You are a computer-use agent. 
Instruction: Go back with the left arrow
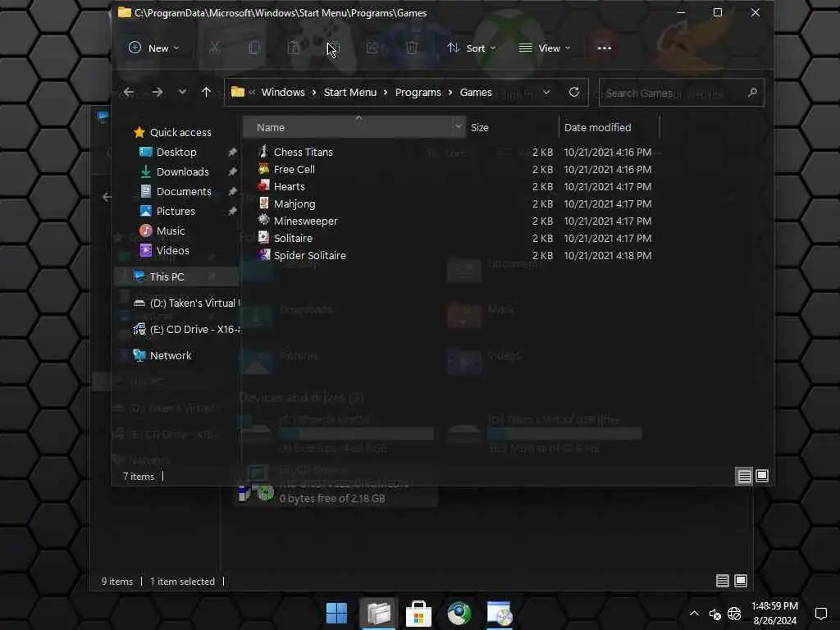[129, 92]
